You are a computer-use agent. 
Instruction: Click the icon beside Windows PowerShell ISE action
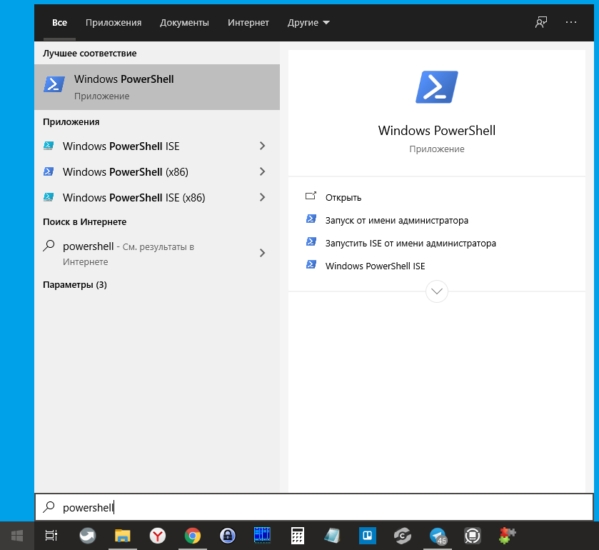311,265
